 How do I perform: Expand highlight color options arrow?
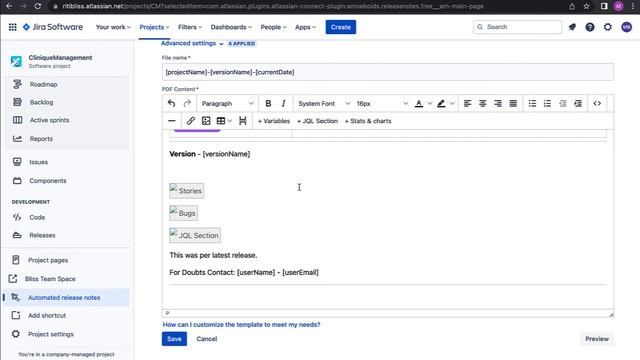click(x=452, y=103)
